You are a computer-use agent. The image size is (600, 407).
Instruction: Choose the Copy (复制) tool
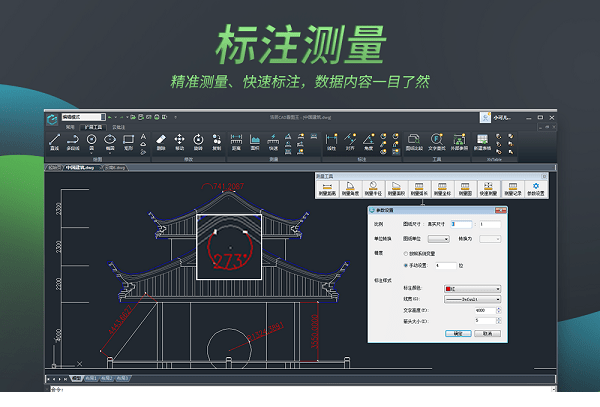217,142
